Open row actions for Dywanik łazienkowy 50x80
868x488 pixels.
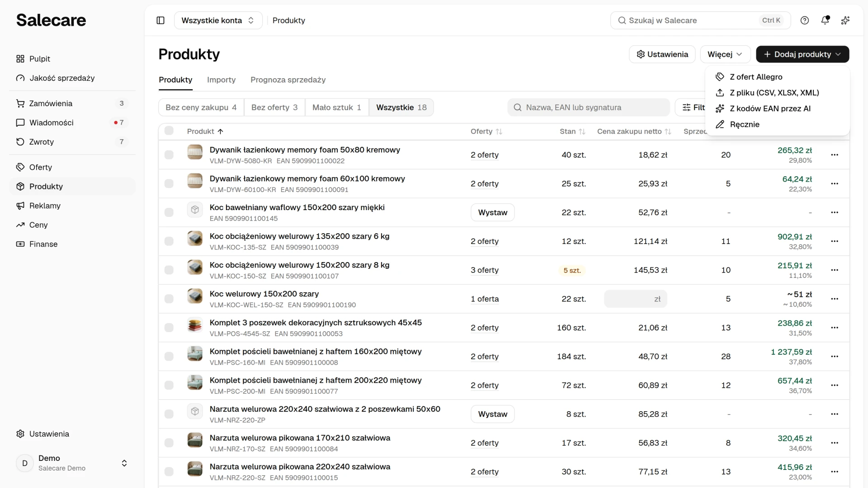tap(835, 155)
